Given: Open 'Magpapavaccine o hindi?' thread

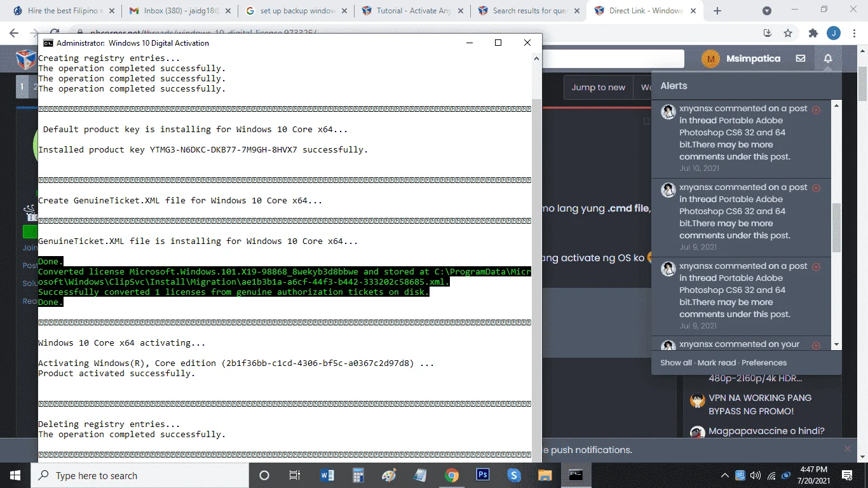Looking at the screenshot, I should (766, 431).
